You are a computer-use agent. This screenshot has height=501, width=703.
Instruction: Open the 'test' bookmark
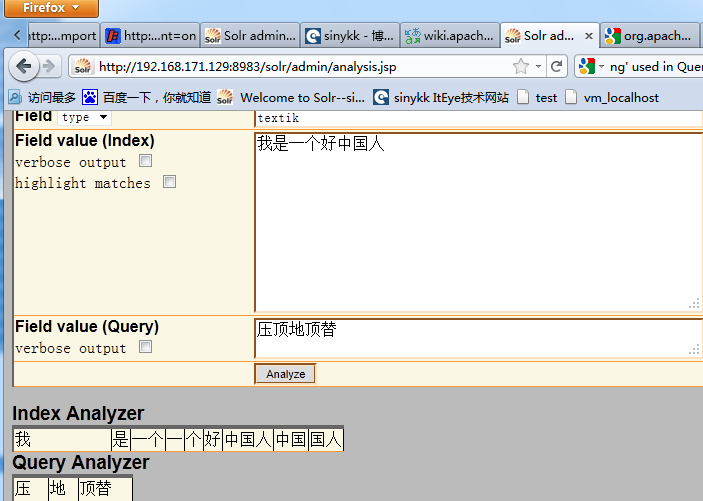pyautogui.click(x=537, y=97)
